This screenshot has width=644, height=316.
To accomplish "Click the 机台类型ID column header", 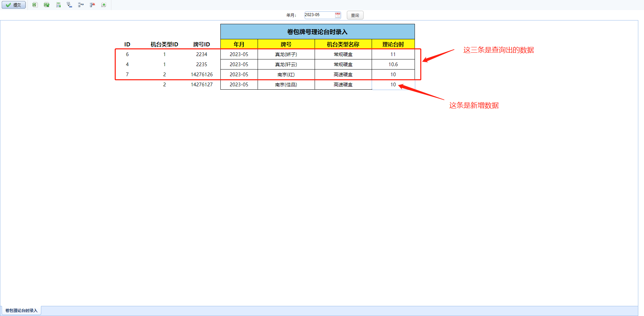I will point(164,44).
